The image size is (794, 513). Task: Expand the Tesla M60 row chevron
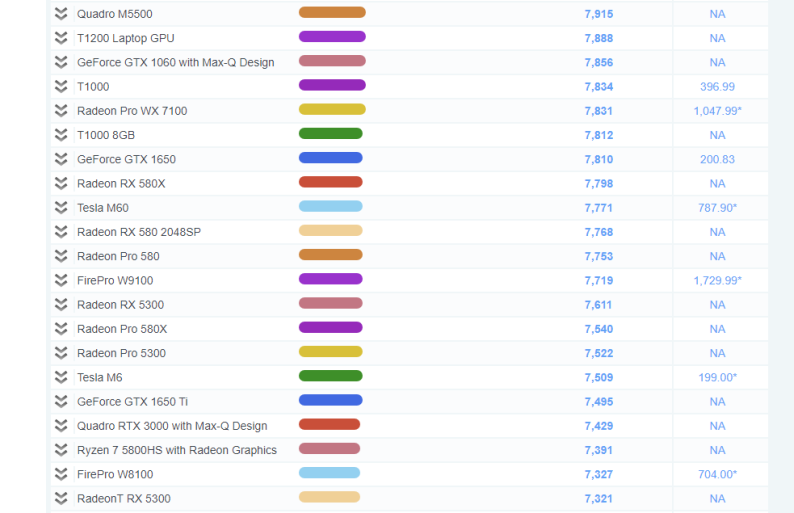[61, 208]
